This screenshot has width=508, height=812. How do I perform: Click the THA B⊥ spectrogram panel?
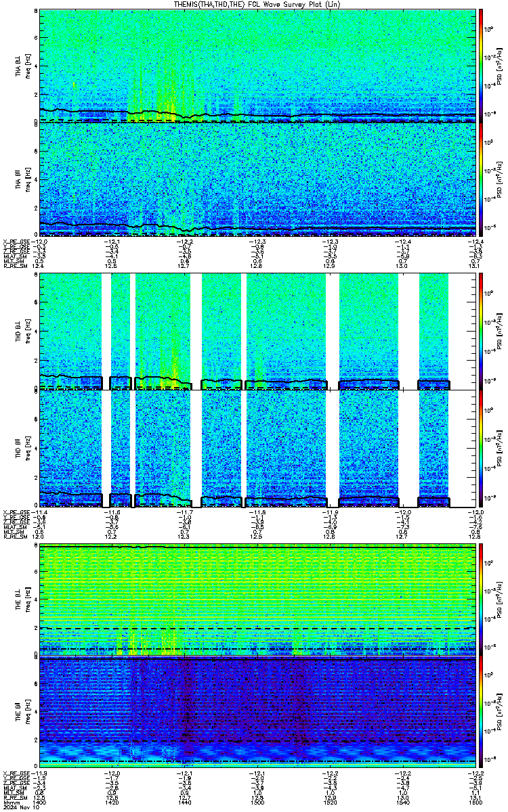coord(256,65)
